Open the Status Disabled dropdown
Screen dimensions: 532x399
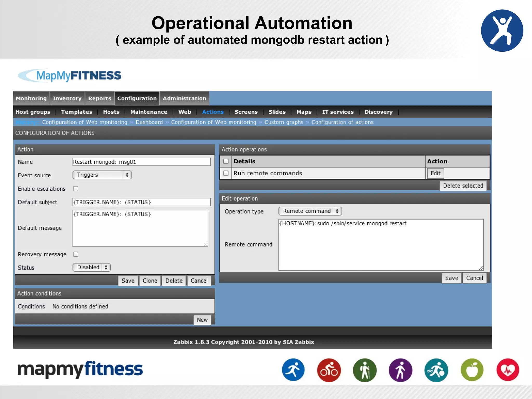tap(92, 267)
